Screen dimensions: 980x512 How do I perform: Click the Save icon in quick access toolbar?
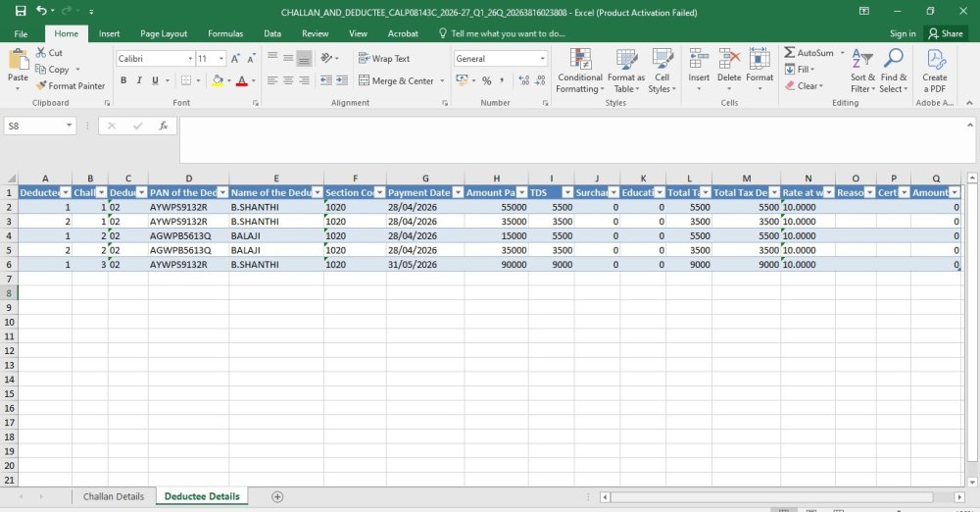(21, 11)
